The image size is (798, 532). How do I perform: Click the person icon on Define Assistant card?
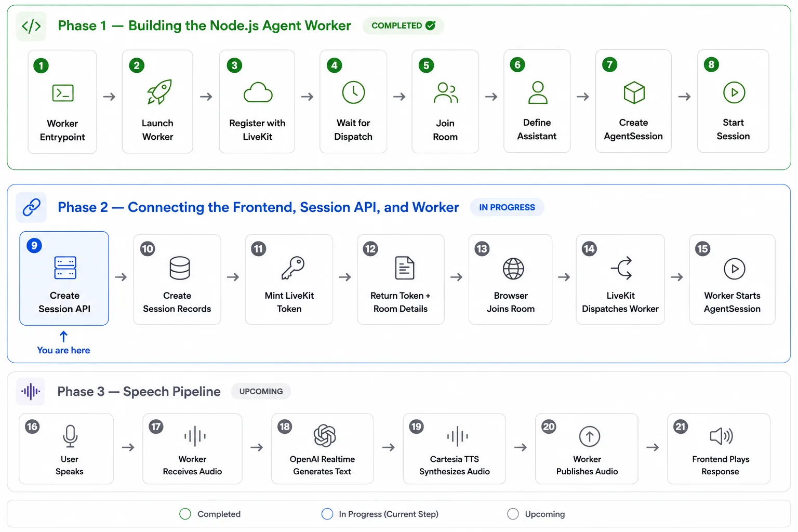pos(538,92)
